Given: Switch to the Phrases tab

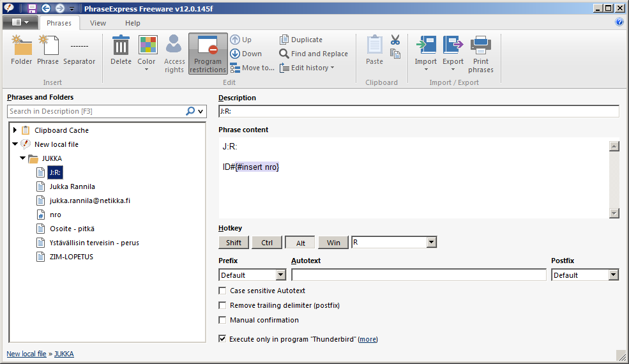Looking at the screenshot, I should click(59, 23).
